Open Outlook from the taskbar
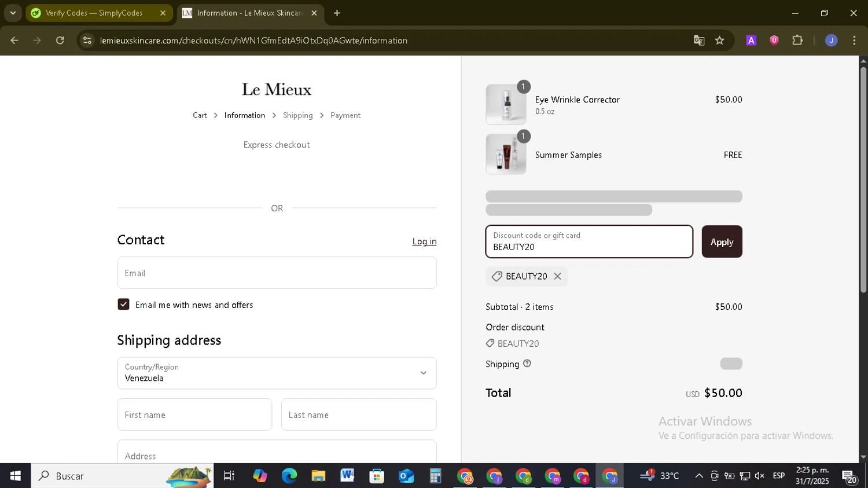868x488 pixels. coord(406,476)
